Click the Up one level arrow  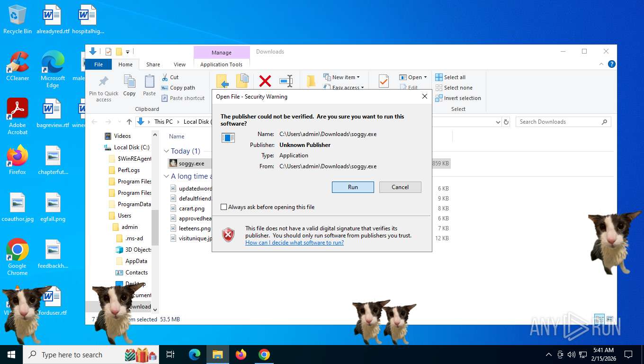(x=129, y=122)
